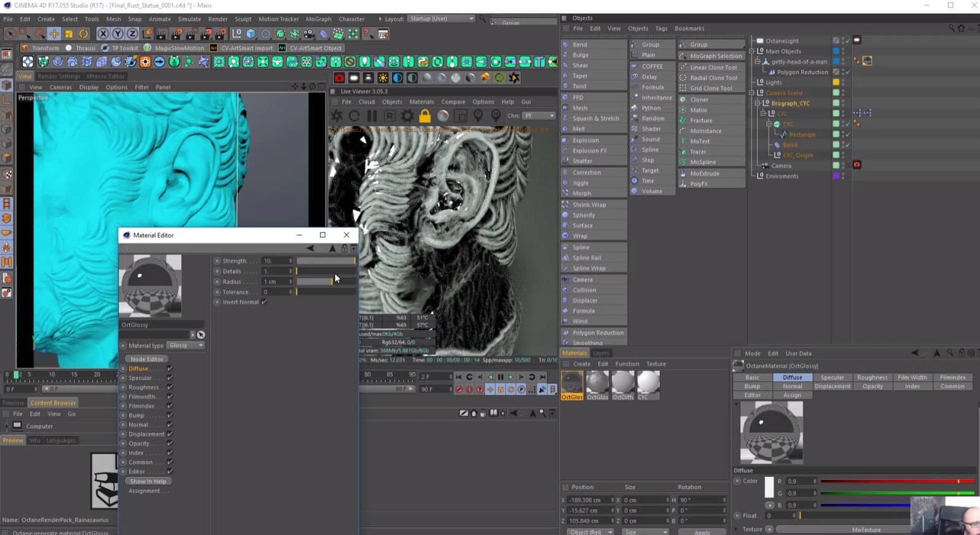Disable the Roughness channel checkbox
Screen dimensions: 980x535
pos(170,387)
